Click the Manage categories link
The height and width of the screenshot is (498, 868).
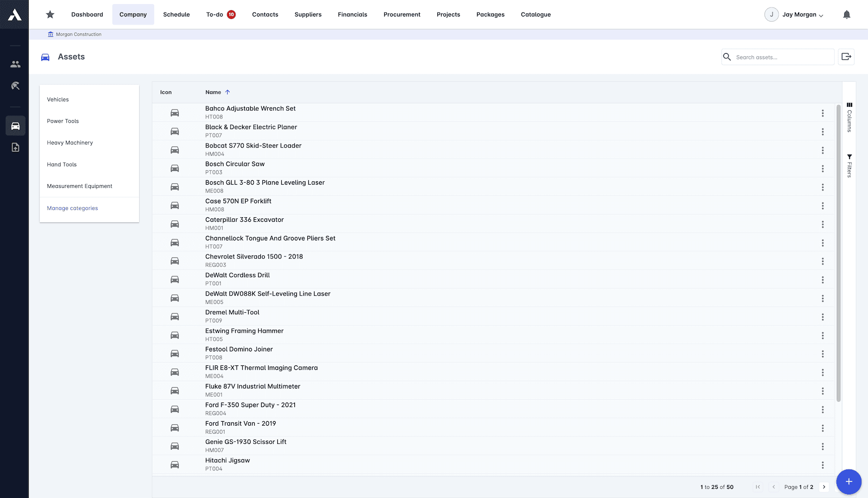coord(72,208)
